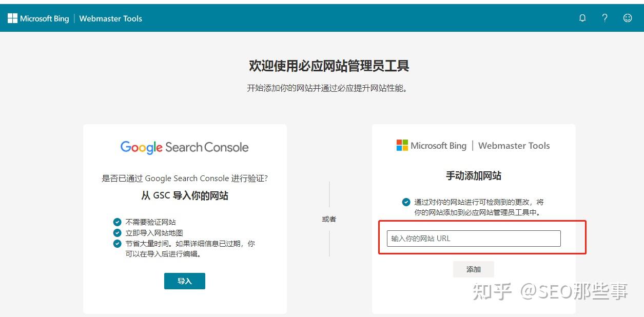The width and height of the screenshot is (644, 317).
Task: Click the text 不需要验证网站
Action: (x=151, y=222)
